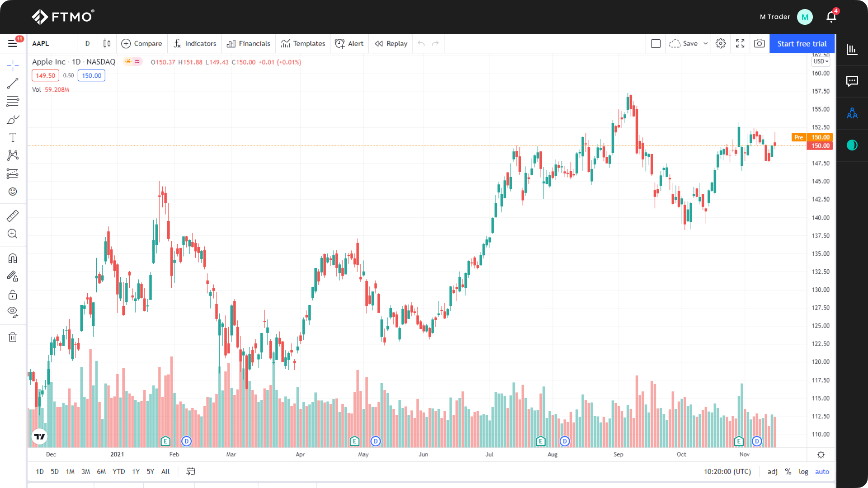
Task: Open the emoji icons tool
Action: click(x=13, y=192)
